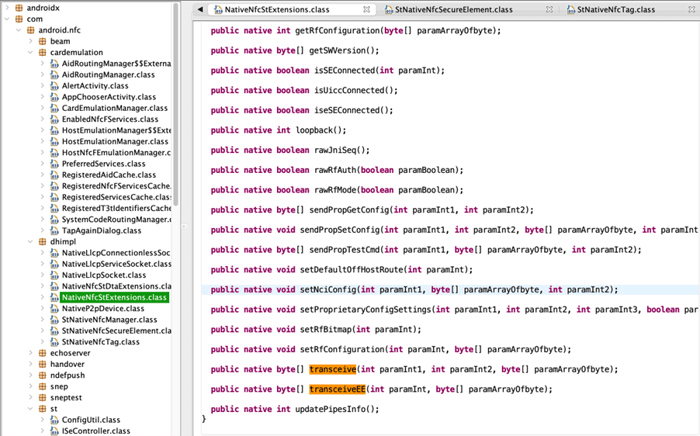The image size is (700, 436).
Task: Click AppChooserActivity.class file icon
Action: point(54,97)
